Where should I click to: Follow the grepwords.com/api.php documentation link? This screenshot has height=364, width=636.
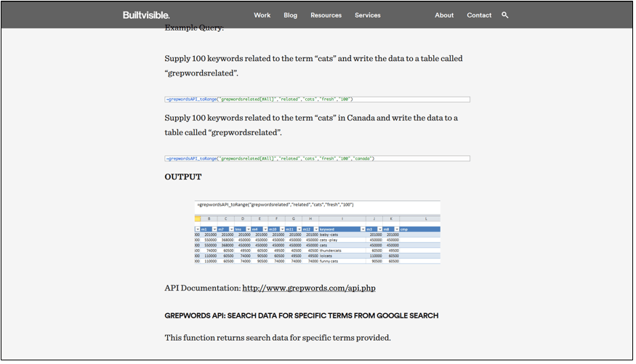(309, 288)
